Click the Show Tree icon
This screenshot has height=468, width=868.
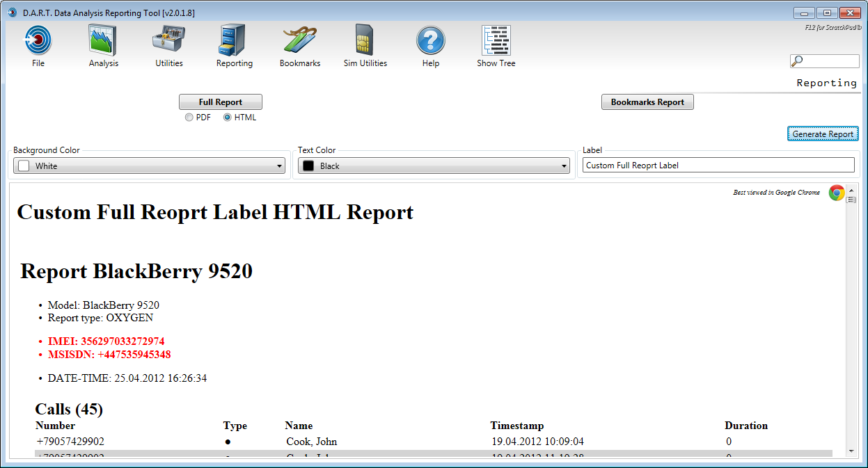coord(496,40)
